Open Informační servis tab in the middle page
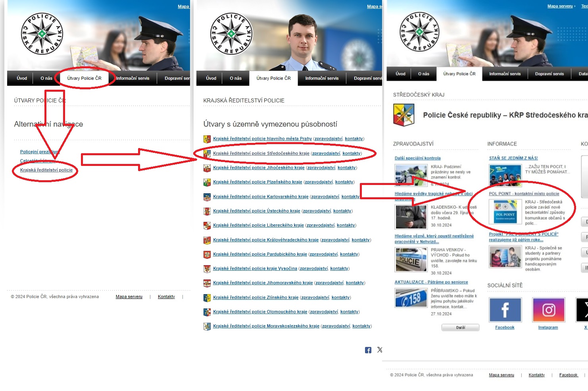This screenshot has width=588, height=391. (x=322, y=78)
